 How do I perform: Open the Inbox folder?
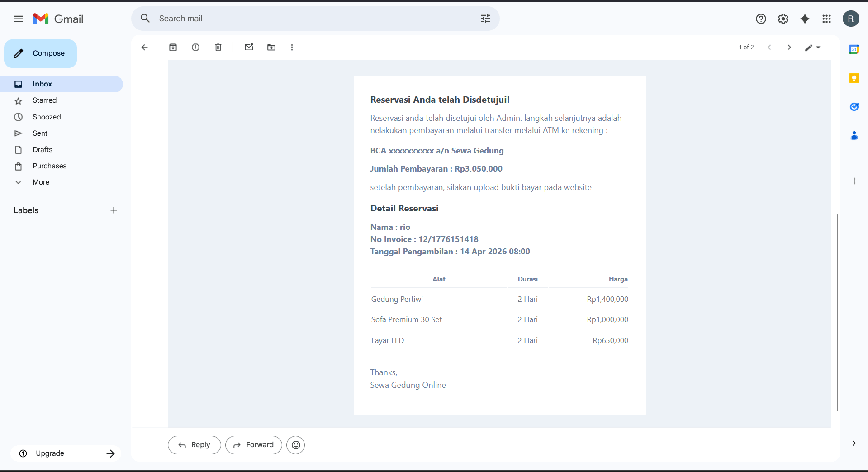[x=62, y=84]
